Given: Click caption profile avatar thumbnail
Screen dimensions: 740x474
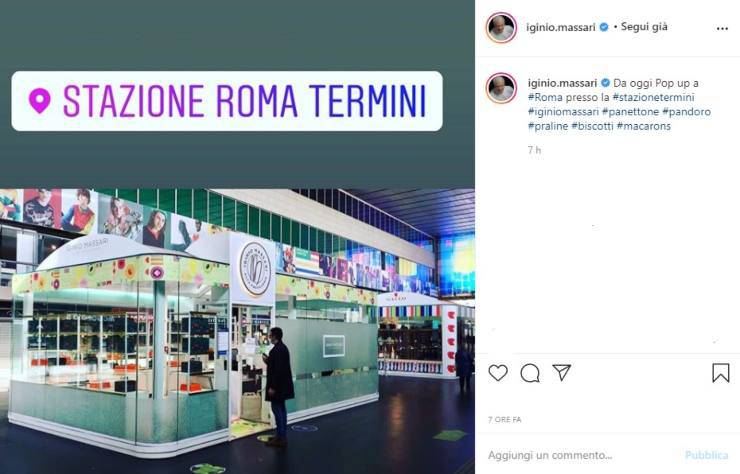Looking at the screenshot, I should point(501,88).
